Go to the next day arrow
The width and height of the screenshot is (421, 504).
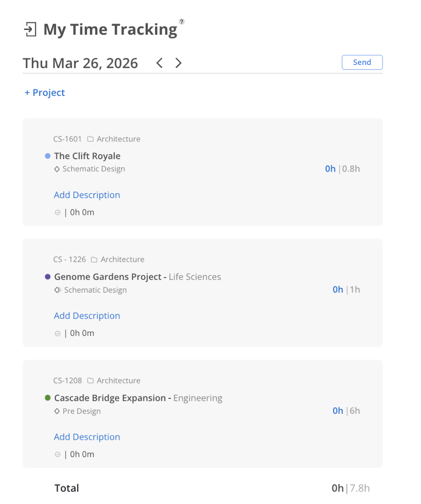click(x=178, y=63)
